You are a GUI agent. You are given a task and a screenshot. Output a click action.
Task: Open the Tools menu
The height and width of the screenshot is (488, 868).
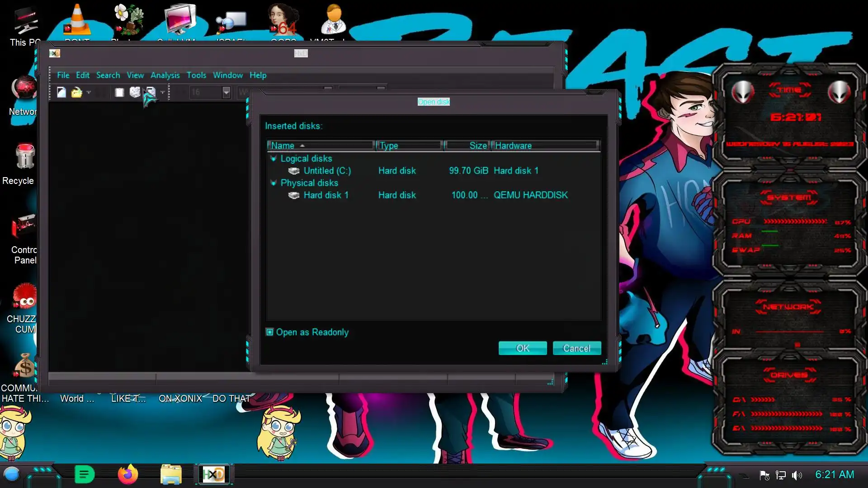coord(196,75)
